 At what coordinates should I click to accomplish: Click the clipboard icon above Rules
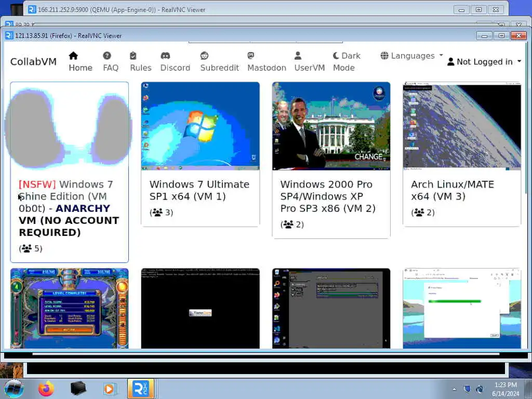(x=133, y=56)
